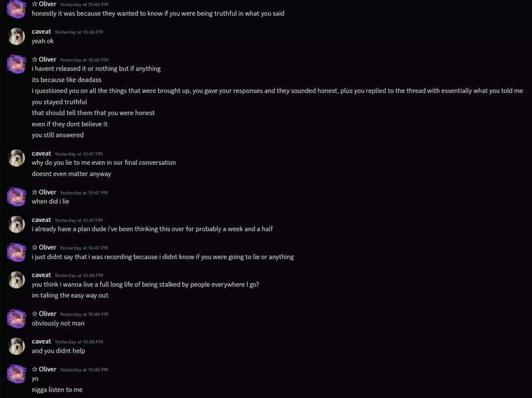Open caveat's avatar beside 'i already have a plan'

[17, 225]
